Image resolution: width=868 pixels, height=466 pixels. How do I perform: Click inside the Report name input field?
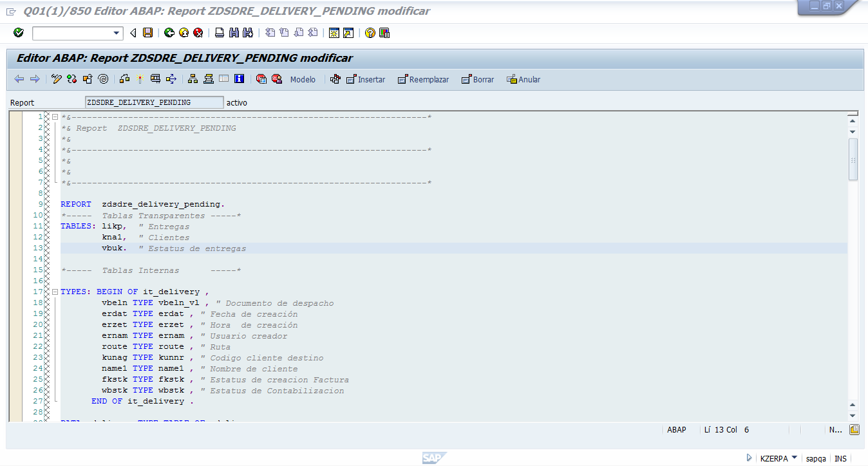pos(155,102)
